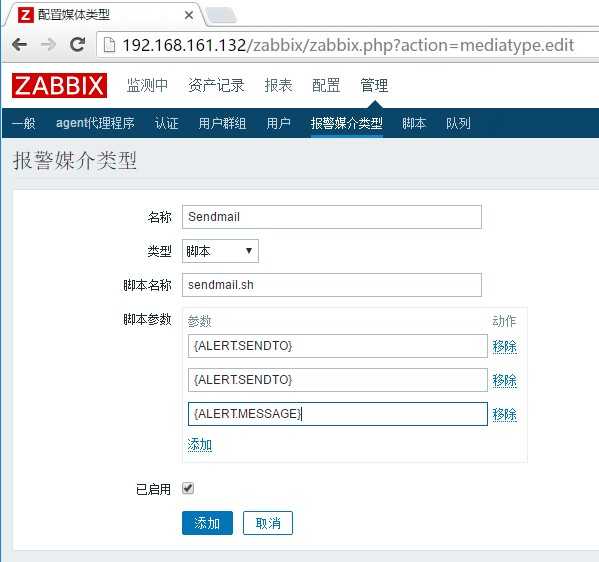The width and height of the screenshot is (599, 562).
Task: Toggle the 已启用 checkbox
Action: [x=188, y=488]
